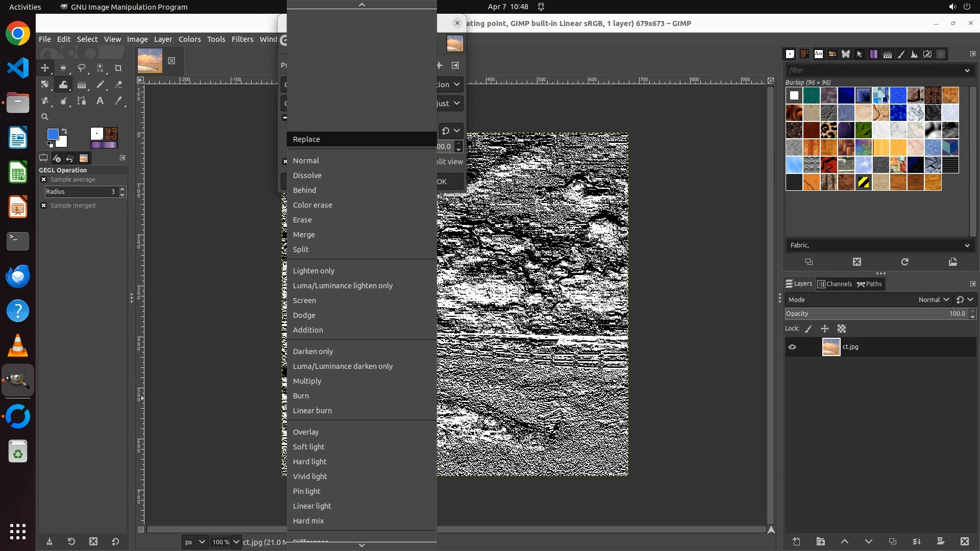
Task: Select the Eraser tool
Action: click(x=118, y=85)
